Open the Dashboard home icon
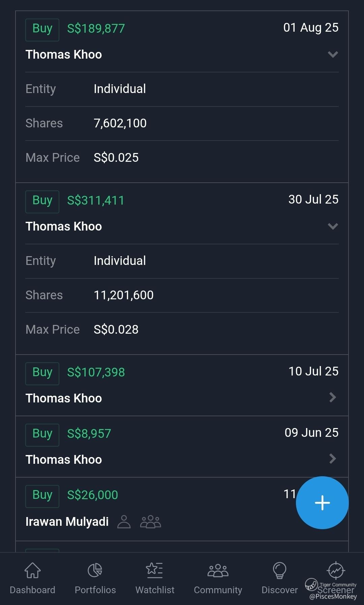364x605 pixels. pos(32,571)
